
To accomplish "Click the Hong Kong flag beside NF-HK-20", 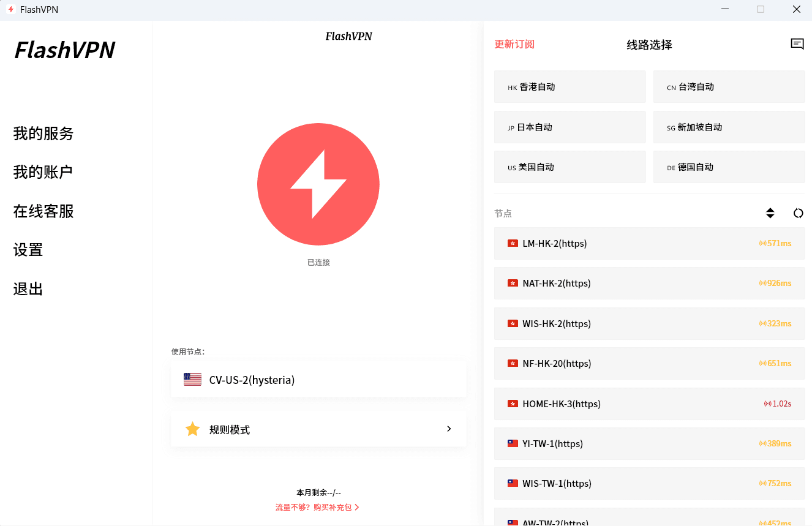I will point(513,363).
